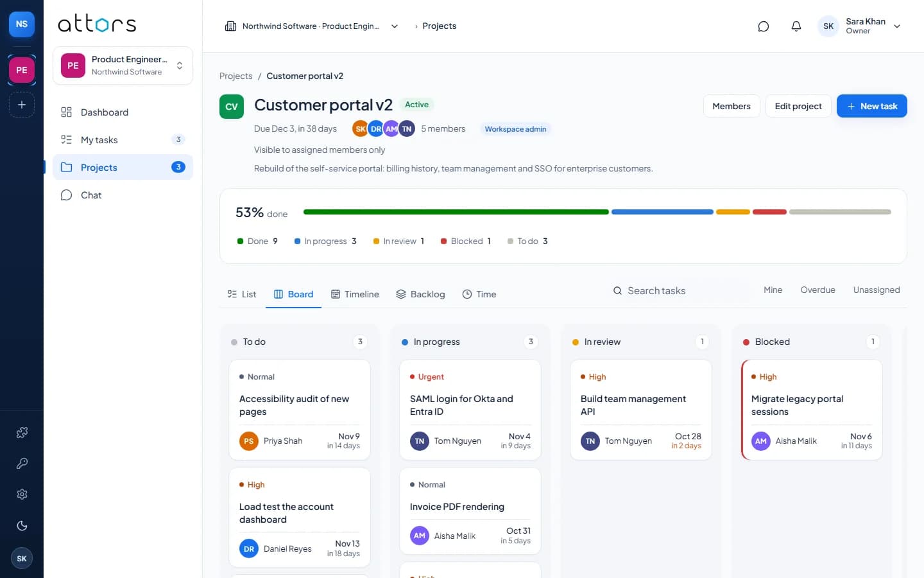The width and height of the screenshot is (924, 578).
Task: Click the NS workspace avatar in left rail
Action: (22, 24)
